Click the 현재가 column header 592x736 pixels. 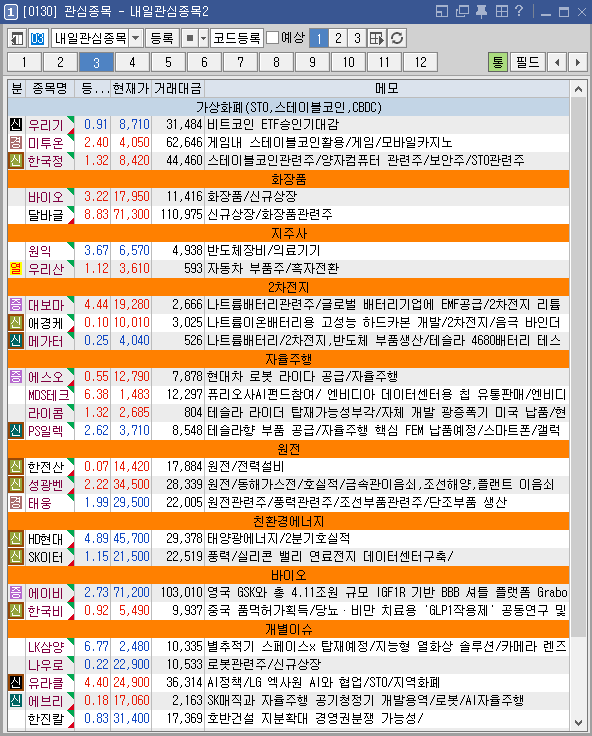[x=131, y=88]
